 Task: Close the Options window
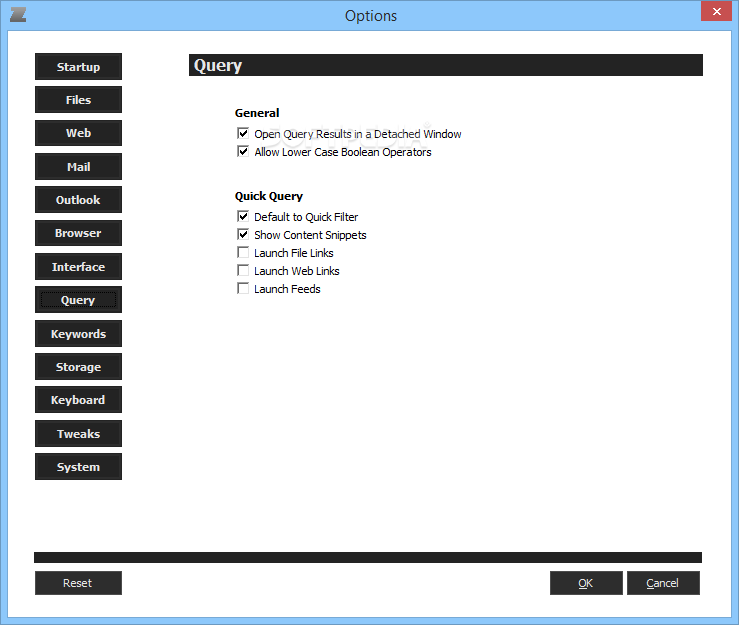coord(716,11)
